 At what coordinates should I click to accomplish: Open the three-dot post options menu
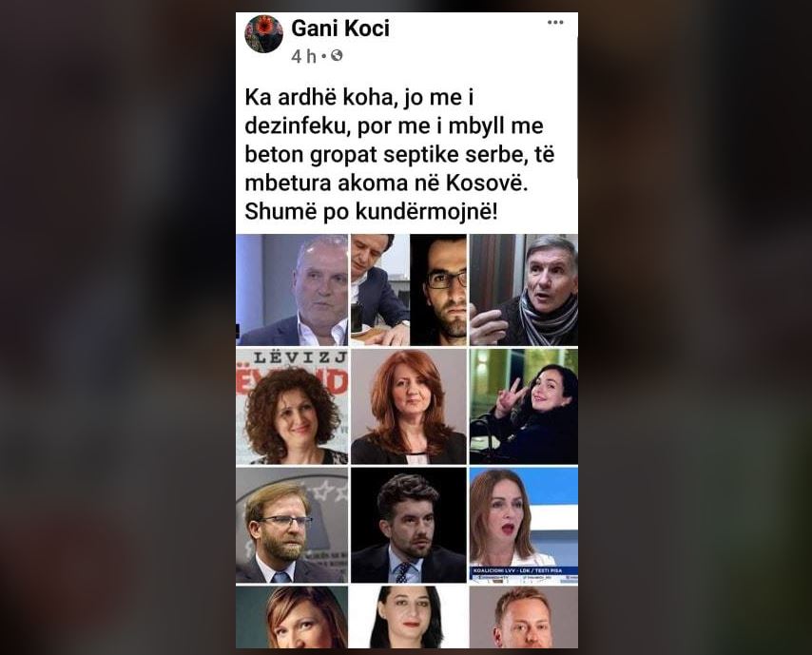[x=555, y=23]
